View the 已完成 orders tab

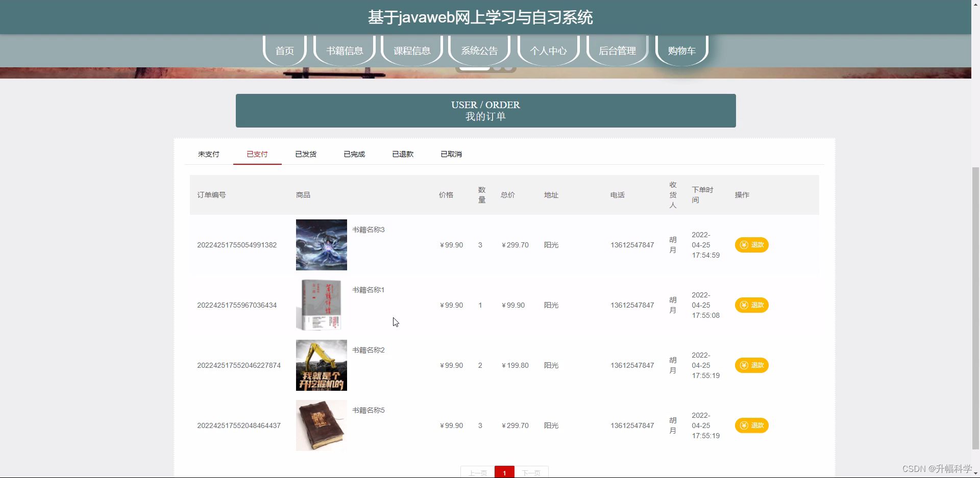click(354, 154)
